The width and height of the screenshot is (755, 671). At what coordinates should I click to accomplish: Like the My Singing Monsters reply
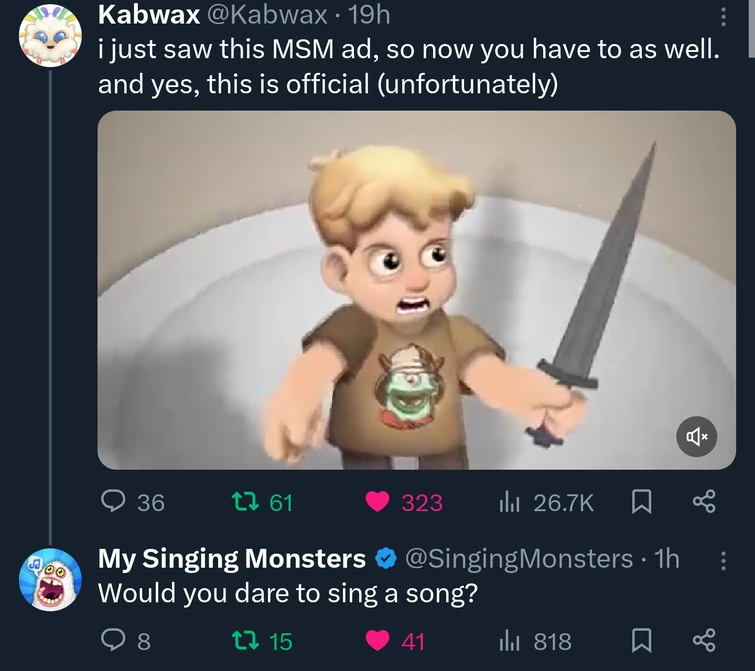click(378, 640)
